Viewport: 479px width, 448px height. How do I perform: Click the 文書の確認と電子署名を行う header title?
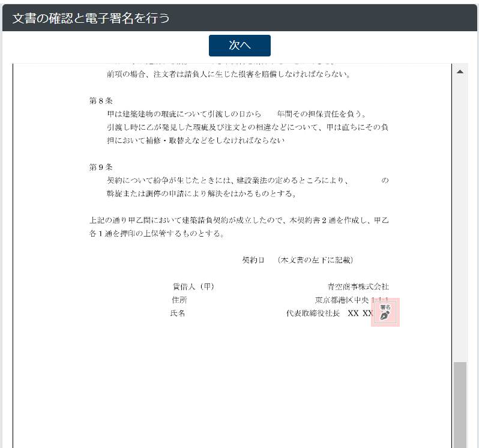click(x=91, y=18)
